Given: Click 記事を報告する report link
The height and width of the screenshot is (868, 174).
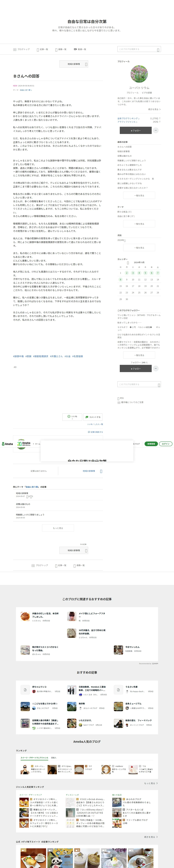Looking at the screenshot, I should point(95,432).
